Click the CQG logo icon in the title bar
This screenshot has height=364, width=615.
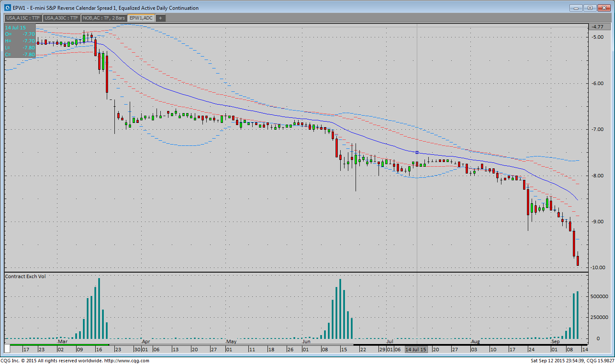(8, 8)
